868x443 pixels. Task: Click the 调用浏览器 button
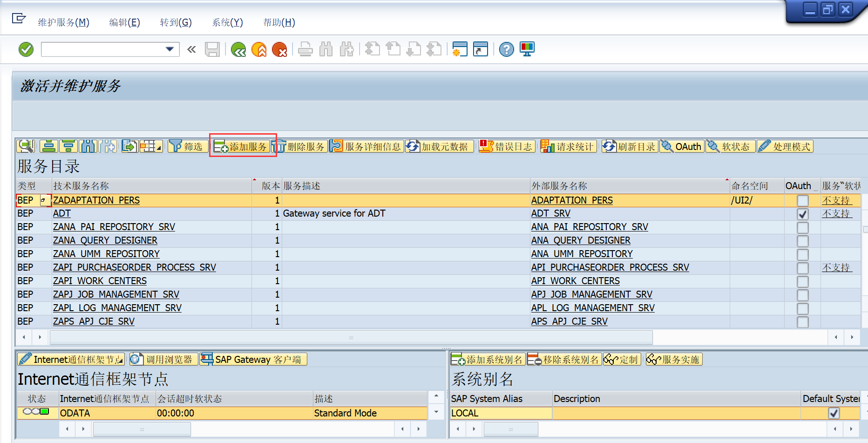[x=164, y=359]
